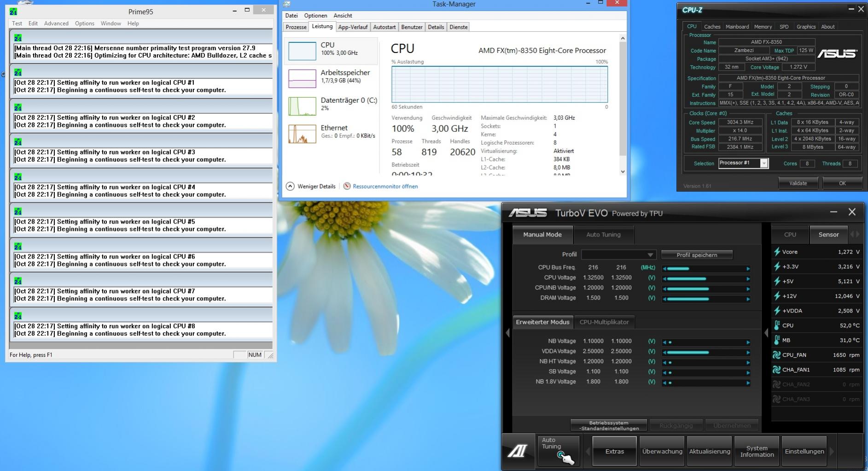Click the Prime95 Main thread window icon
Viewport: 868px width, 471px height.
click(x=18, y=38)
